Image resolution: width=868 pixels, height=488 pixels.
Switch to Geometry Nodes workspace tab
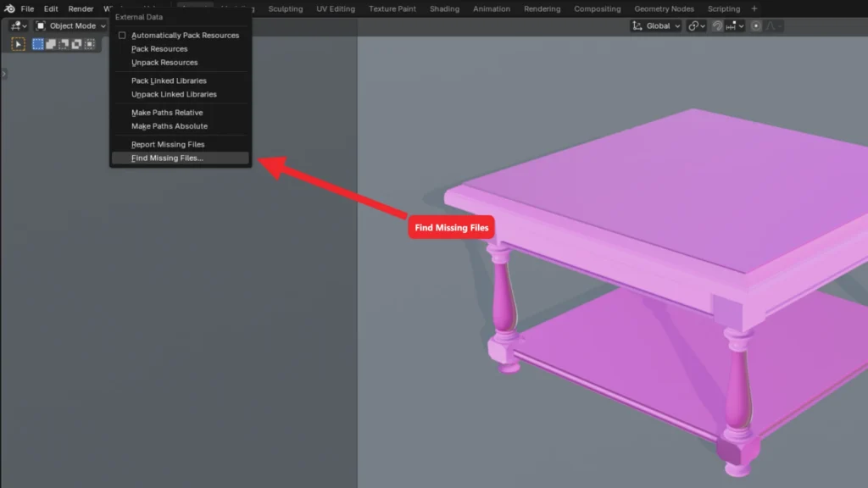point(665,8)
